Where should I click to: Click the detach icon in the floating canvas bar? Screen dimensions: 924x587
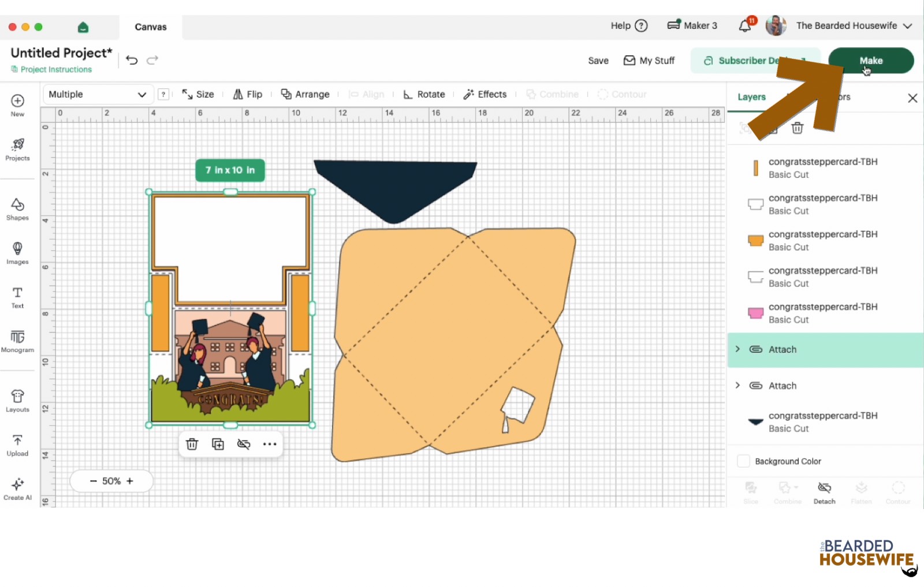point(244,444)
